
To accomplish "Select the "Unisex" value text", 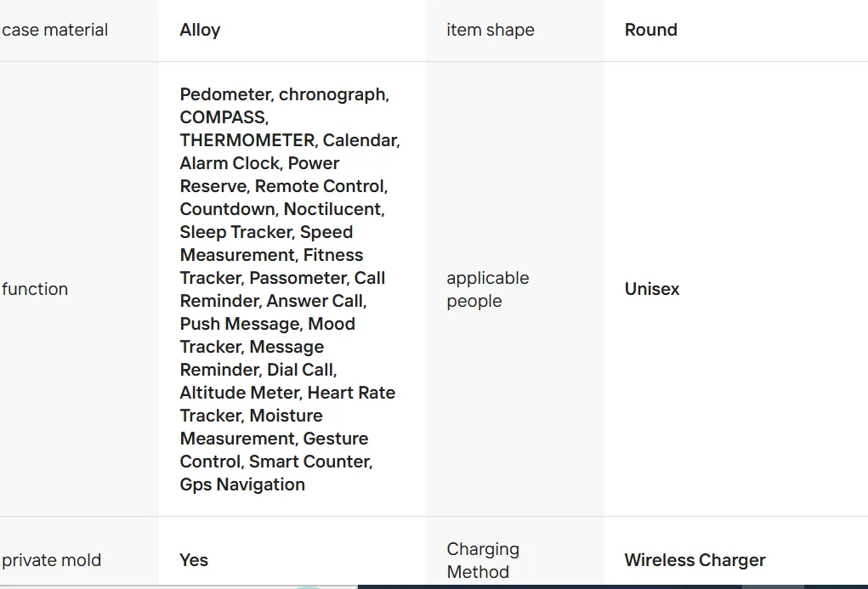I will 652,289.
